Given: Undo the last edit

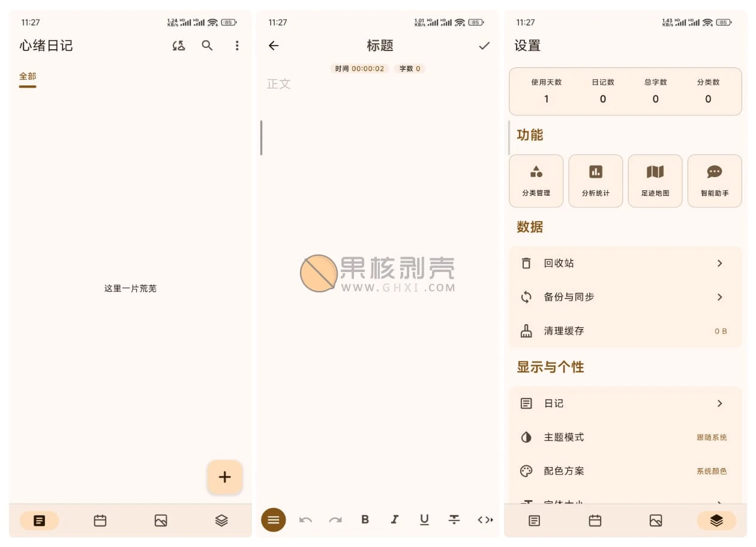Looking at the screenshot, I should pos(305,520).
